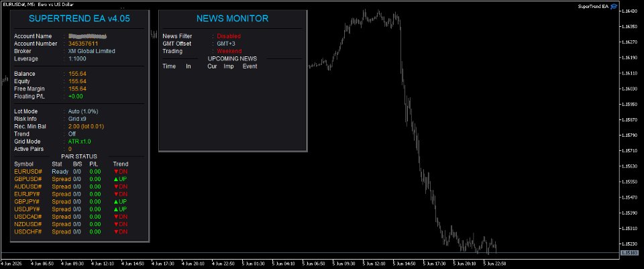Click the DN trend arrow for AUDUSD#
The width and height of the screenshot is (644, 269).
click(120, 186)
